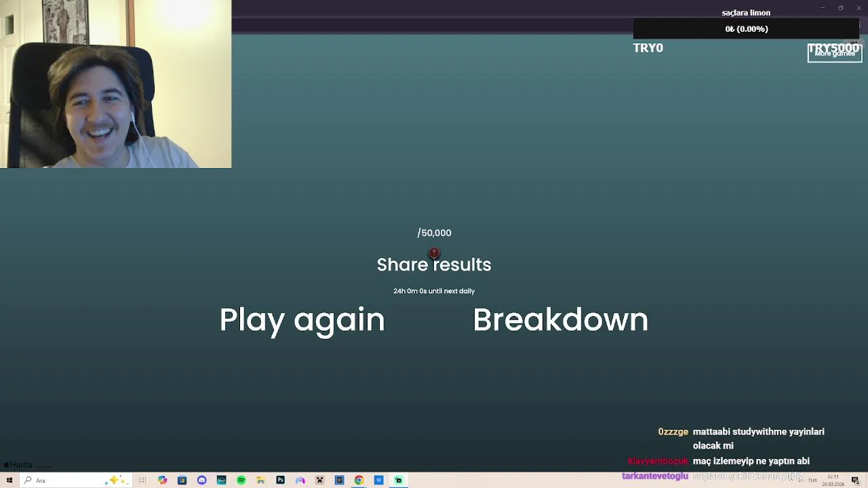This screenshot has width=868, height=488.
Task: Open Disney+ taskbar app
Action: tap(221, 481)
